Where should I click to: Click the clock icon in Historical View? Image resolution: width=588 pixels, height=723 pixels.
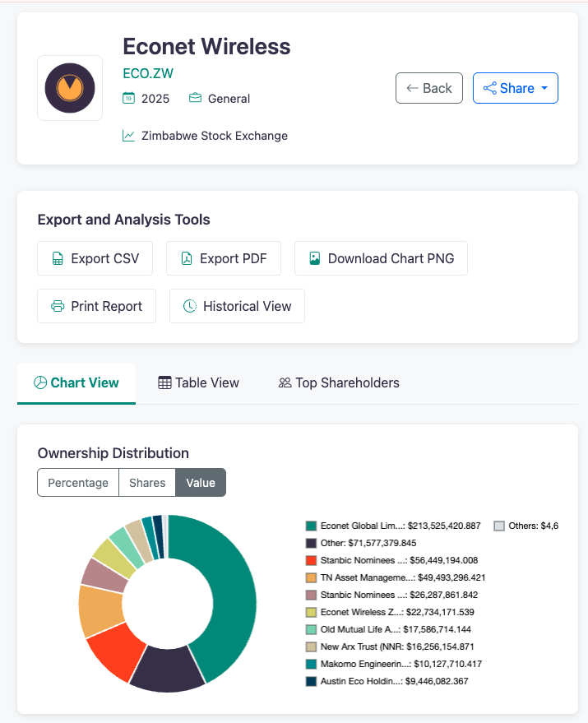[190, 306]
